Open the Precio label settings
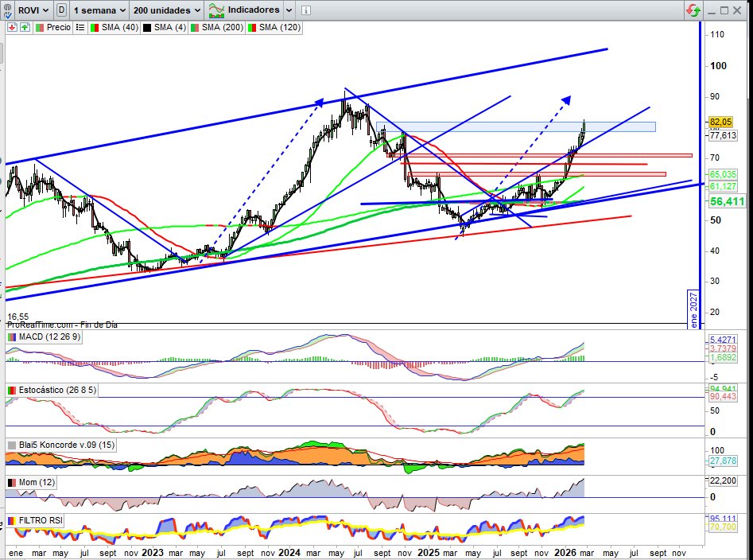This screenshot has width=753, height=560. click(59, 27)
